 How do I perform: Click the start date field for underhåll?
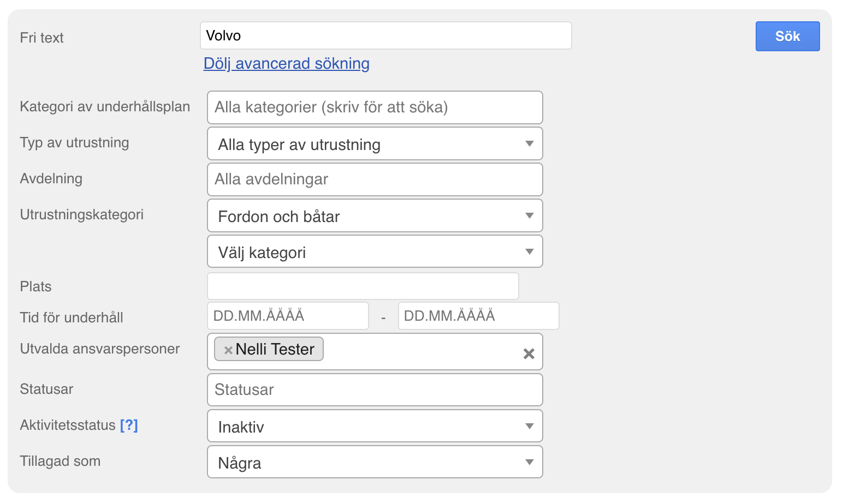[x=288, y=316]
